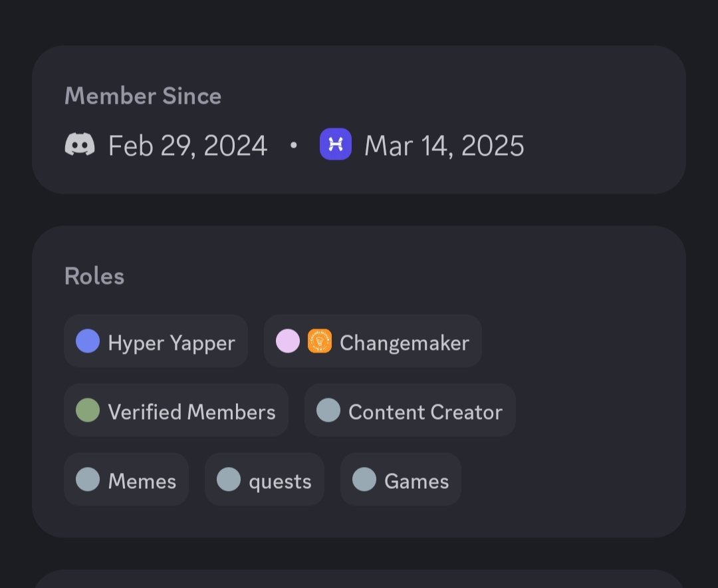Tap the gray Content Creator color dot
Screen dimensions: 718x588
[x=328, y=410]
